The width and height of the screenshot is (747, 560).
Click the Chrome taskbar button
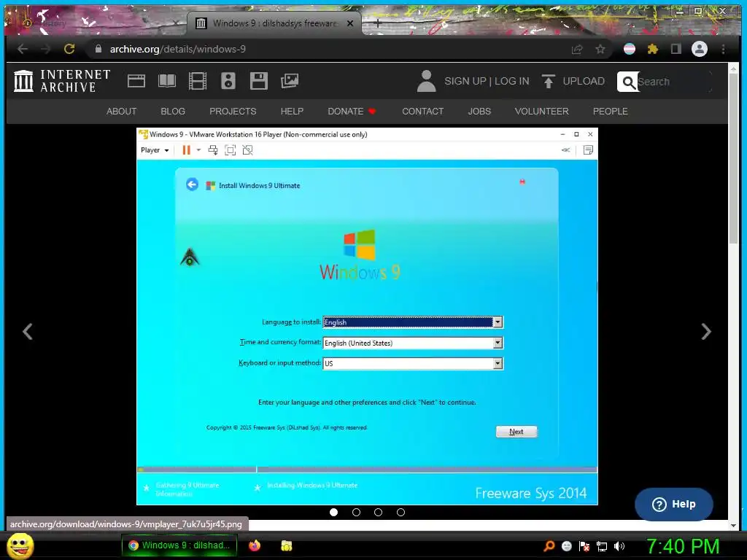coord(179,545)
